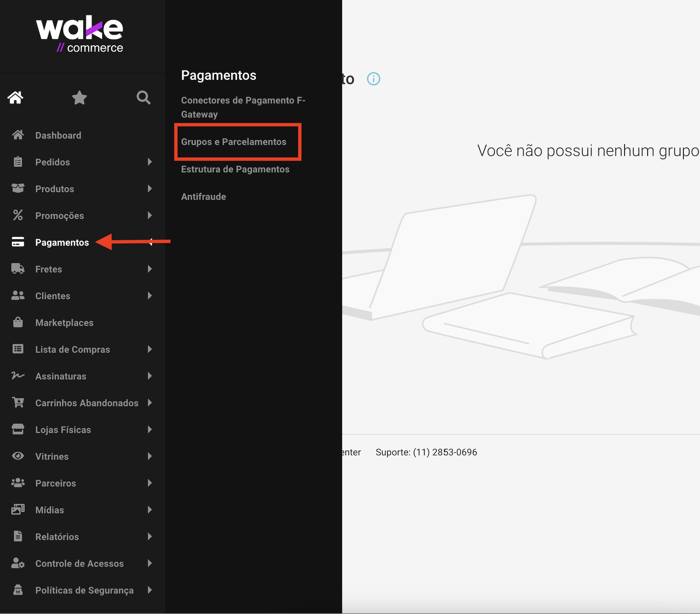Click the Vitrines eye icon
The image size is (700, 614).
(18, 456)
